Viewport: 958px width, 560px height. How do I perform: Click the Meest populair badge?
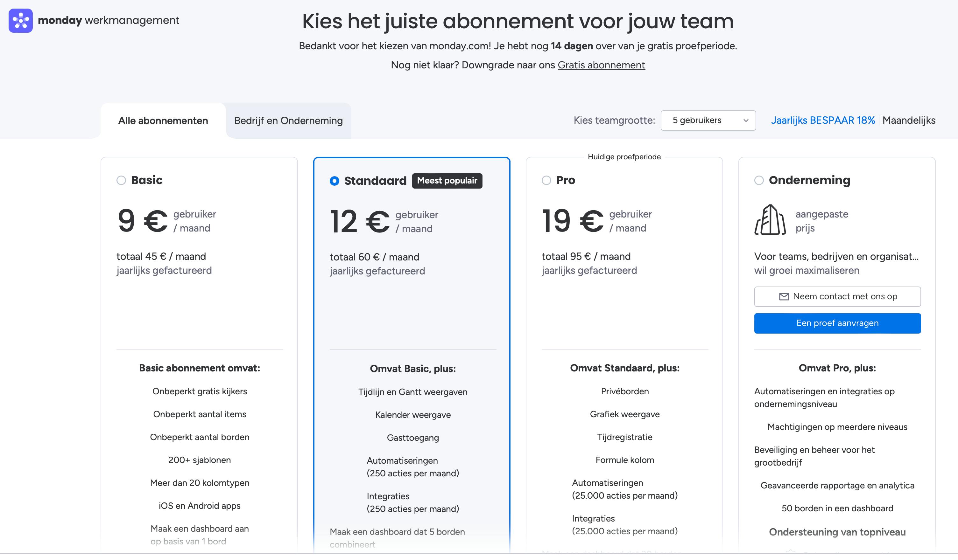click(x=447, y=181)
